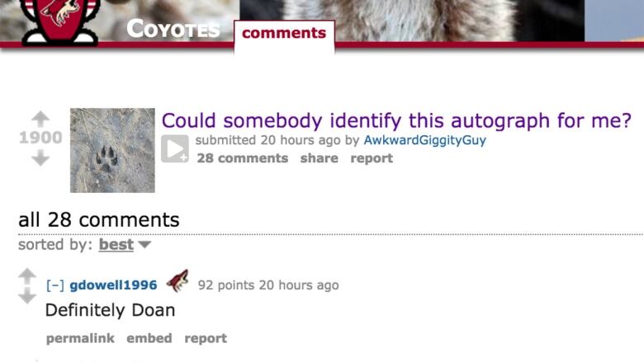The width and height of the screenshot is (644, 362).
Task: Downvote gdowell1996's comment
Action: point(27,295)
